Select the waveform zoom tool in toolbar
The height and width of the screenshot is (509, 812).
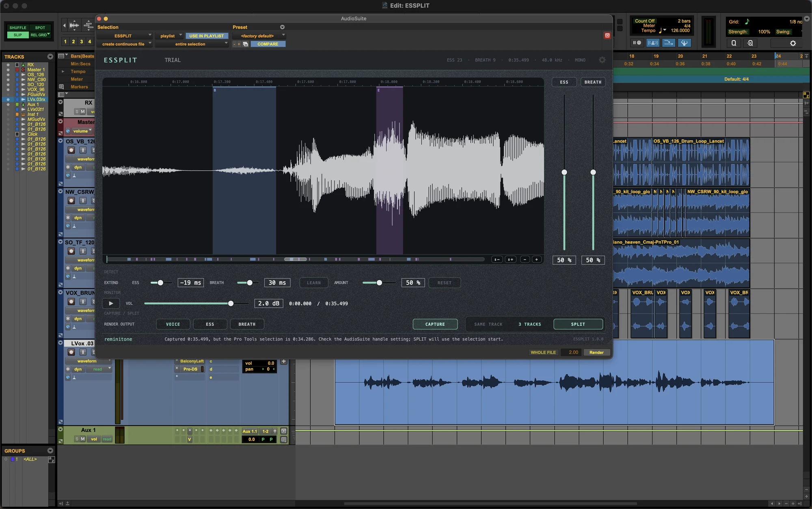click(x=74, y=26)
